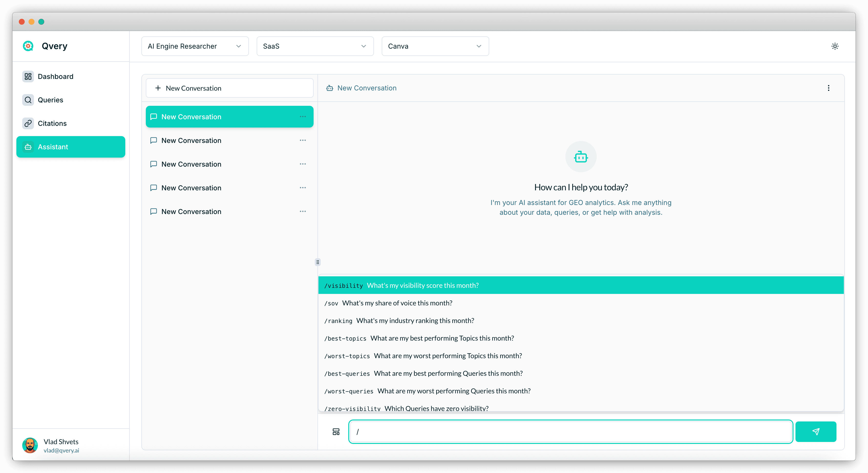868x473 pixels.
Task: Click the Qvery logo icon
Action: click(x=28, y=46)
